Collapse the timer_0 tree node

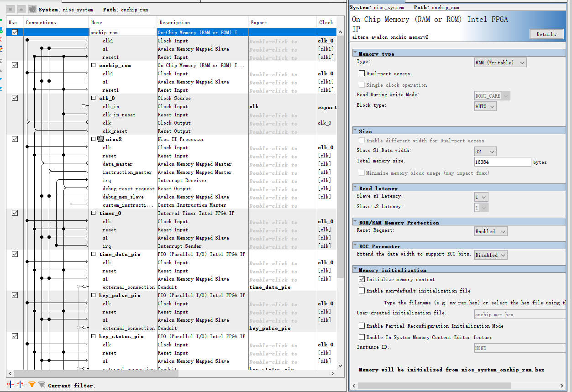94,213
